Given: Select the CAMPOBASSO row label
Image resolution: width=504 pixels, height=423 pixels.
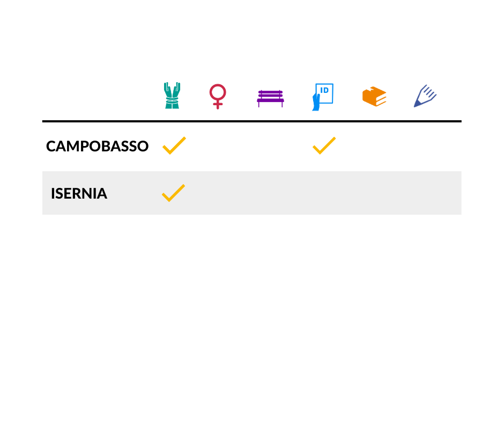Looking at the screenshot, I should pyautogui.click(x=97, y=146).
